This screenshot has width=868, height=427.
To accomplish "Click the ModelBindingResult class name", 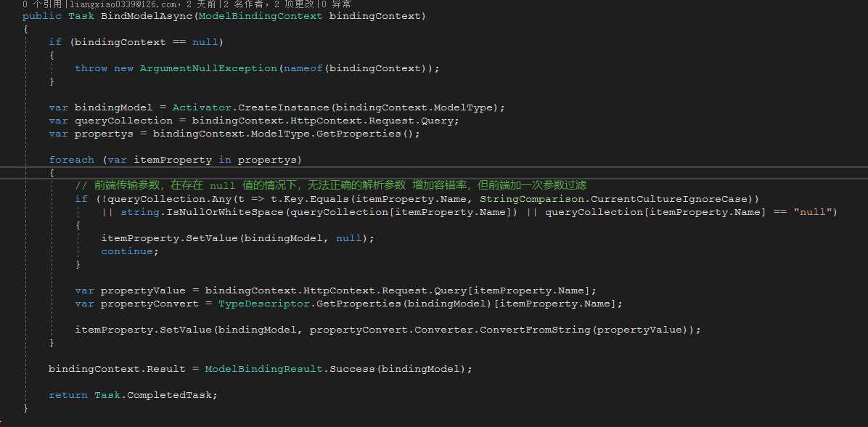I will point(263,369).
